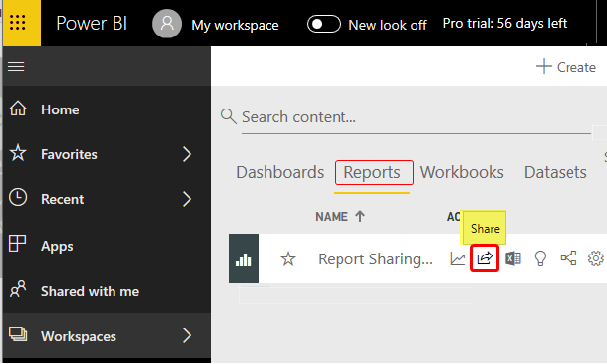Image resolution: width=607 pixels, height=364 pixels.
Task: Open Quick Insights lightbulb icon
Action: pos(540,258)
